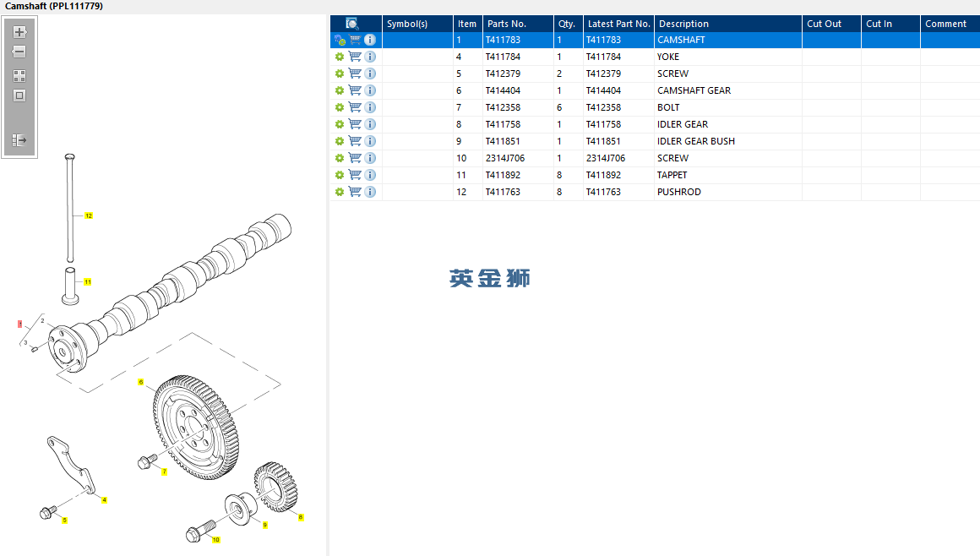Add PUSHROD T411763 to the cart
This screenshot has height=556, width=980.
[355, 192]
